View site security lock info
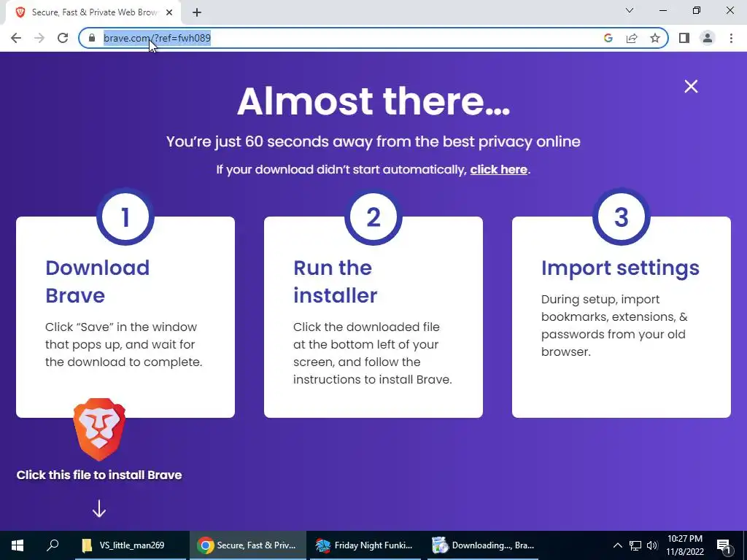The image size is (747, 560). [92, 38]
